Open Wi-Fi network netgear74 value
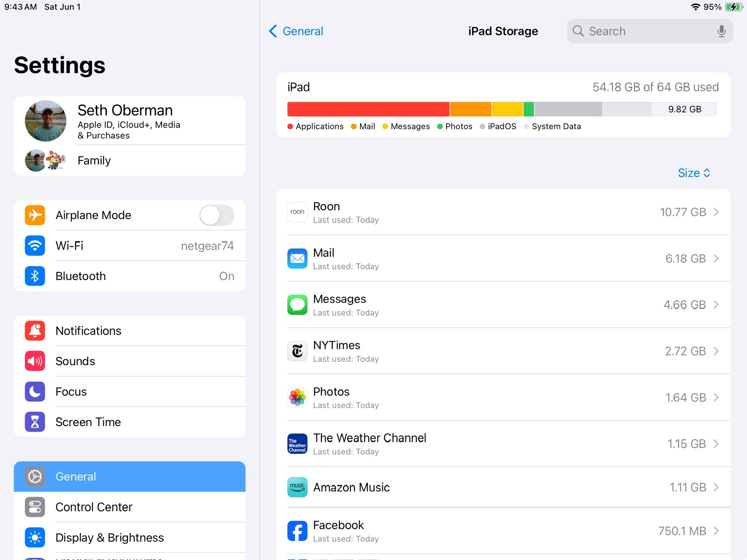This screenshot has width=747, height=560. (207, 246)
